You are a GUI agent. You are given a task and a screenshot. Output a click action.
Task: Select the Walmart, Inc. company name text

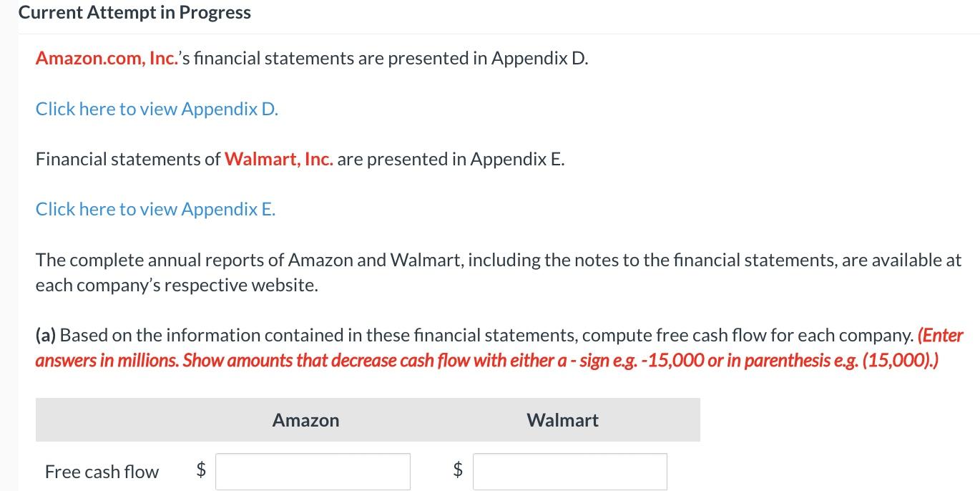279,159
